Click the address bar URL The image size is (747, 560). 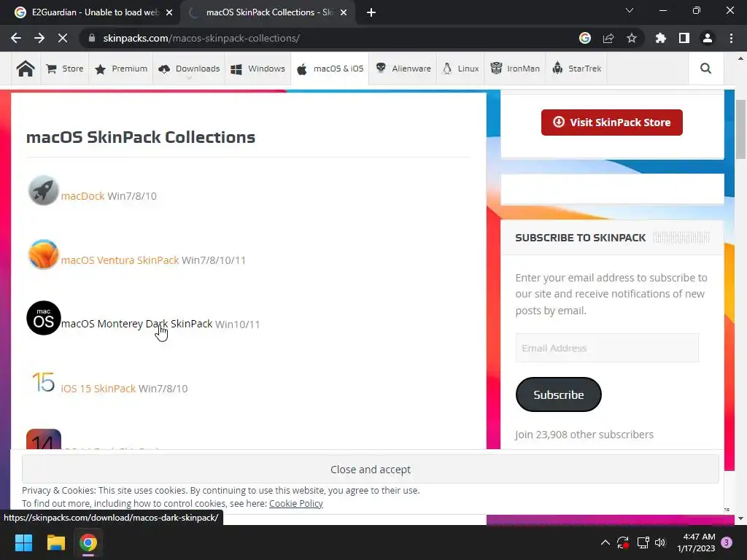(201, 38)
